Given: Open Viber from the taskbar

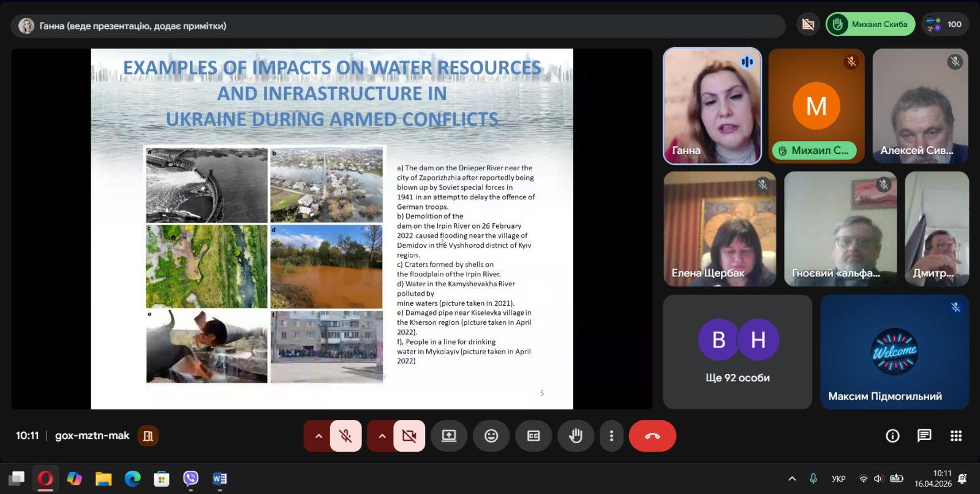Looking at the screenshot, I should tap(191, 479).
